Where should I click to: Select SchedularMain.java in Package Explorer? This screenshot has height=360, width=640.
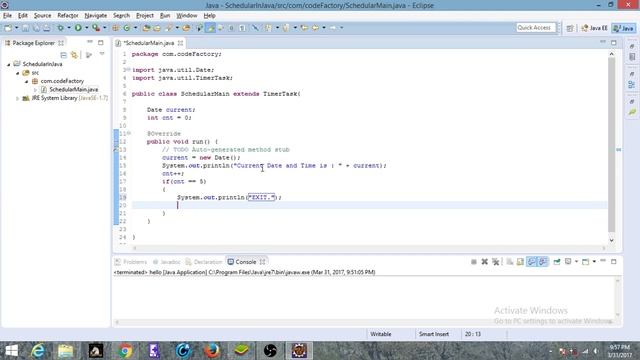(x=73, y=89)
